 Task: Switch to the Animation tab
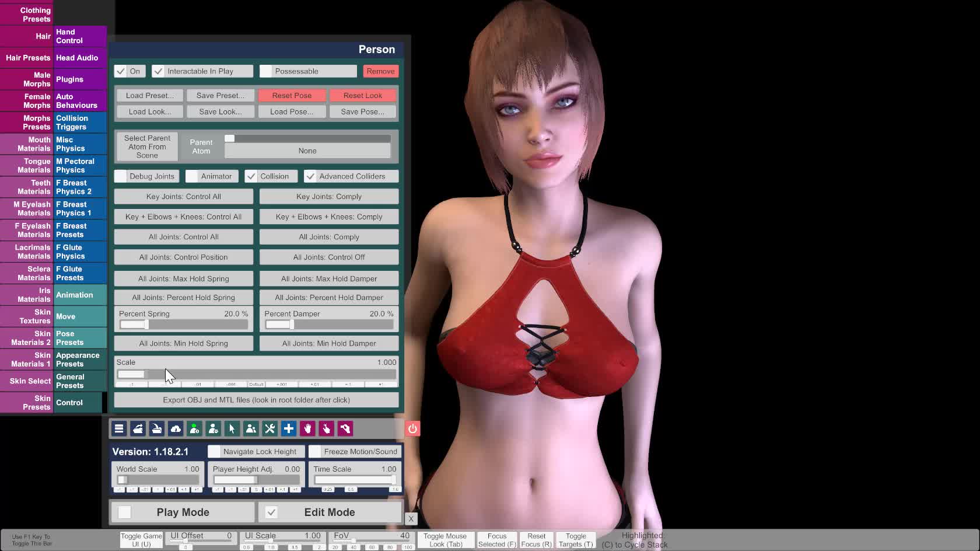[80, 295]
